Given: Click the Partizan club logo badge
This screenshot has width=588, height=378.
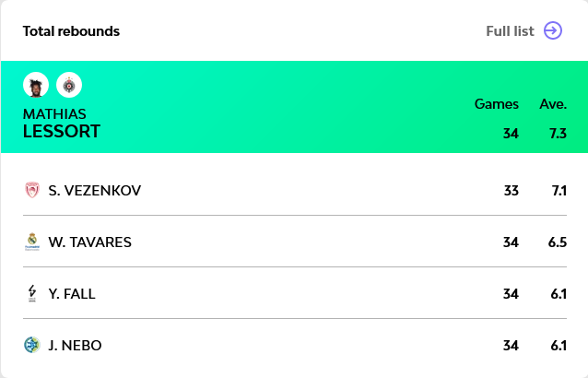Looking at the screenshot, I should [x=69, y=86].
